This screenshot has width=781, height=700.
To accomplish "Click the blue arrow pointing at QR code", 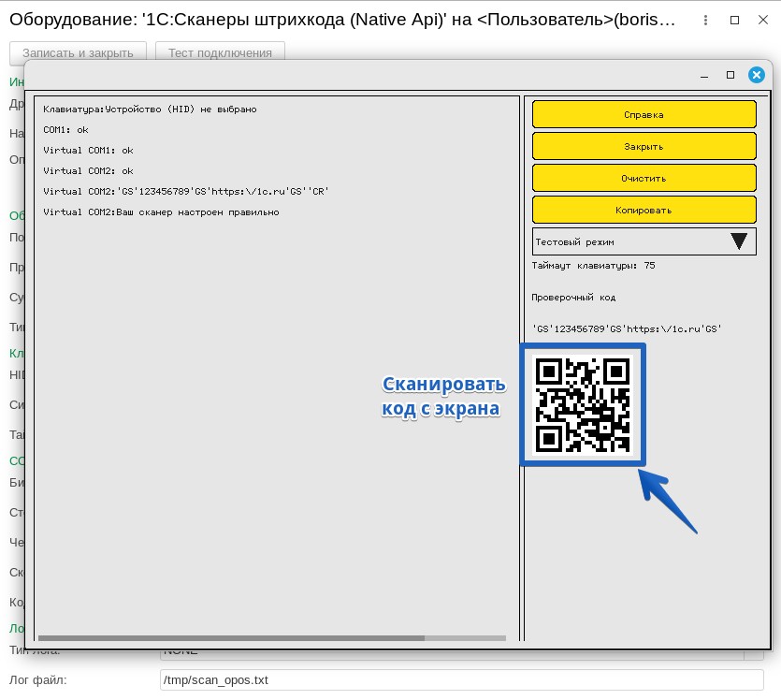I will coord(668,502).
